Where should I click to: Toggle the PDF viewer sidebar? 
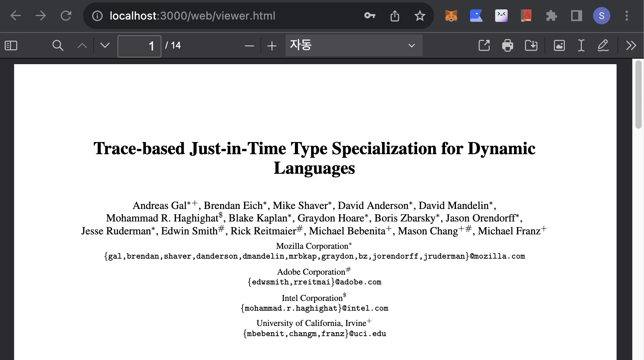click(x=11, y=46)
